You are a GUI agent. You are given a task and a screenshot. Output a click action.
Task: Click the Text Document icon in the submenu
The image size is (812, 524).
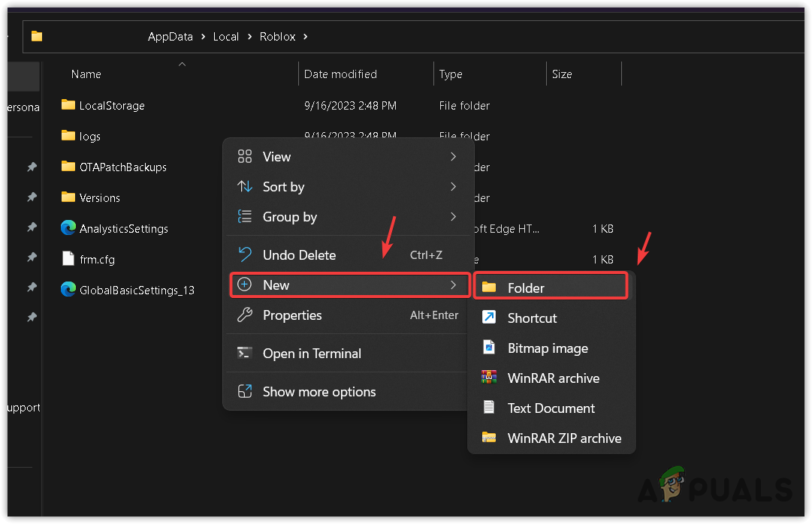coord(489,408)
